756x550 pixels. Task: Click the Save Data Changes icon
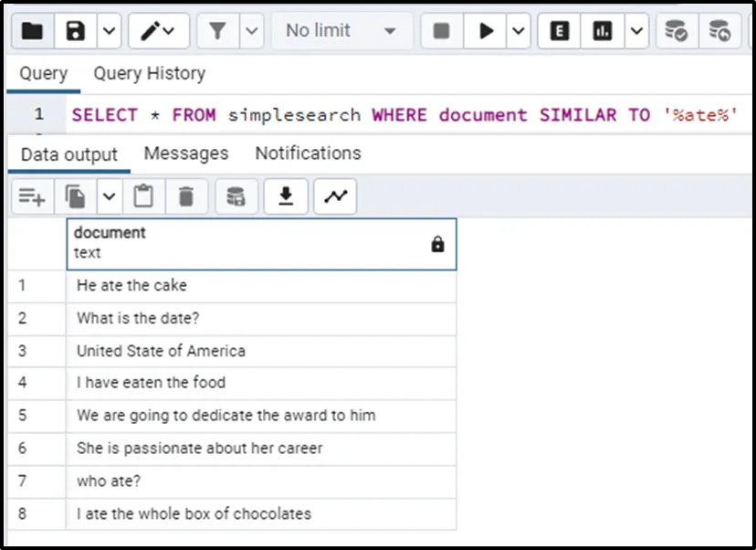pos(236,196)
